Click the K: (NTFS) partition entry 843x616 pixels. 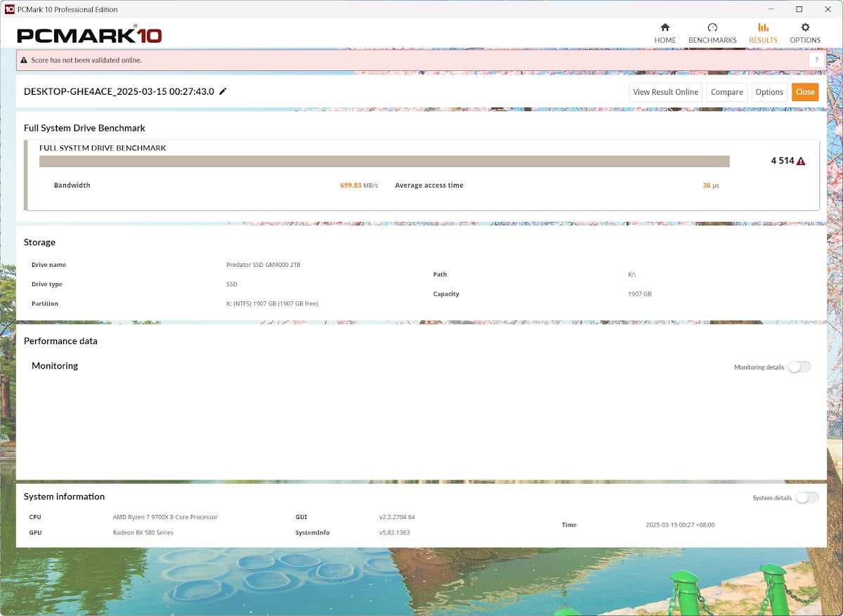(x=272, y=303)
